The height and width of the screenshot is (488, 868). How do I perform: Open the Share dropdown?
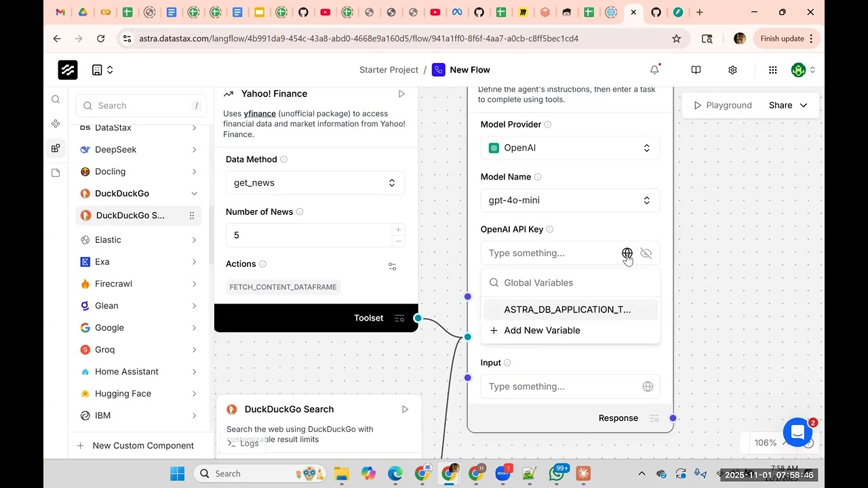tap(788, 105)
